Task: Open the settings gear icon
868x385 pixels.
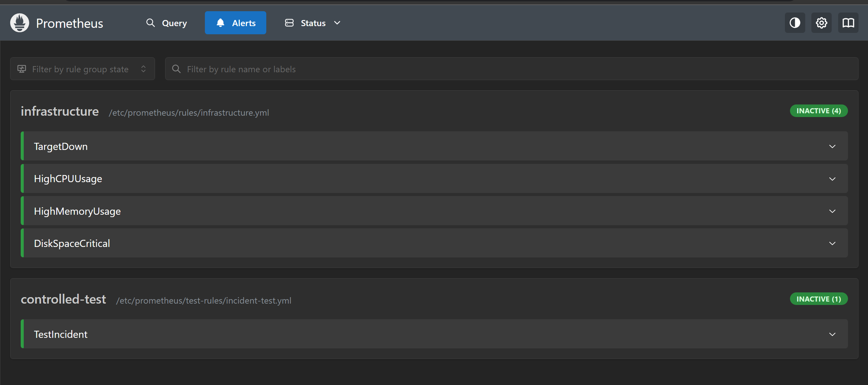Action: (x=821, y=23)
